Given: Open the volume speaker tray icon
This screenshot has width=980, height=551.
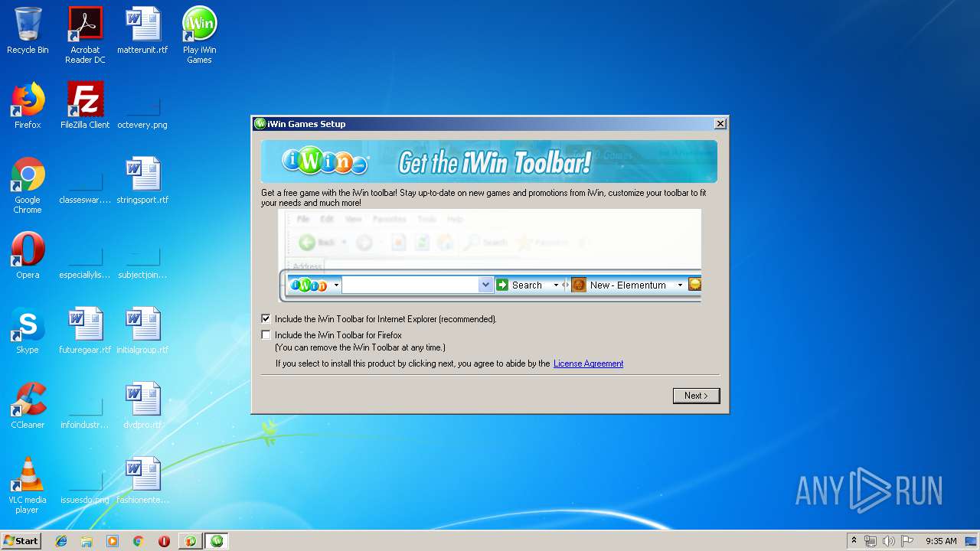Looking at the screenshot, I should click(x=889, y=541).
